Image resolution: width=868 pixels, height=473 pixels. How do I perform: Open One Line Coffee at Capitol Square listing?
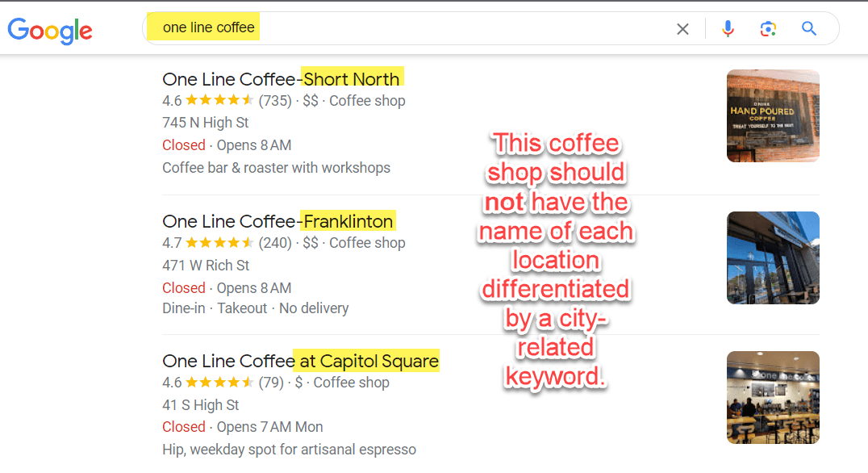point(300,361)
